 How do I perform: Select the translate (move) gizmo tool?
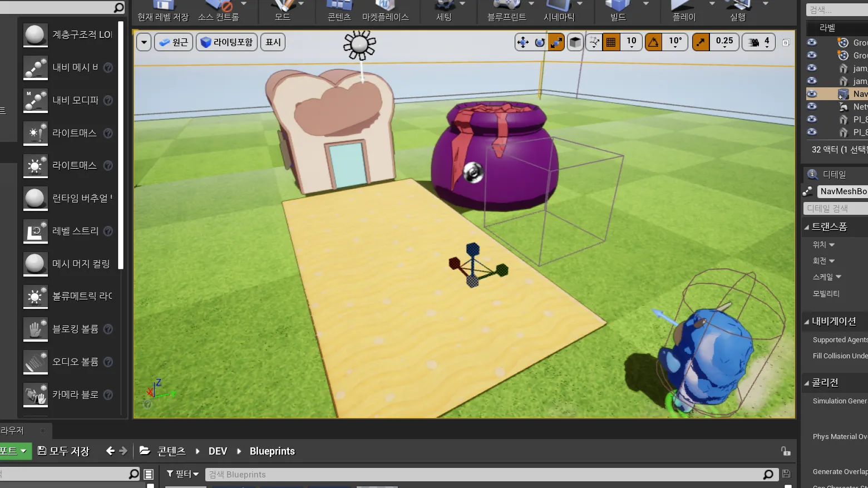coord(523,42)
